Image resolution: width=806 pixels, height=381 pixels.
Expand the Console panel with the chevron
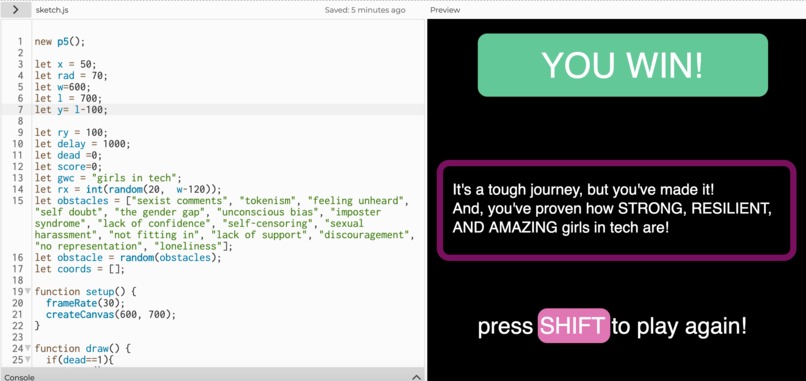click(417, 377)
